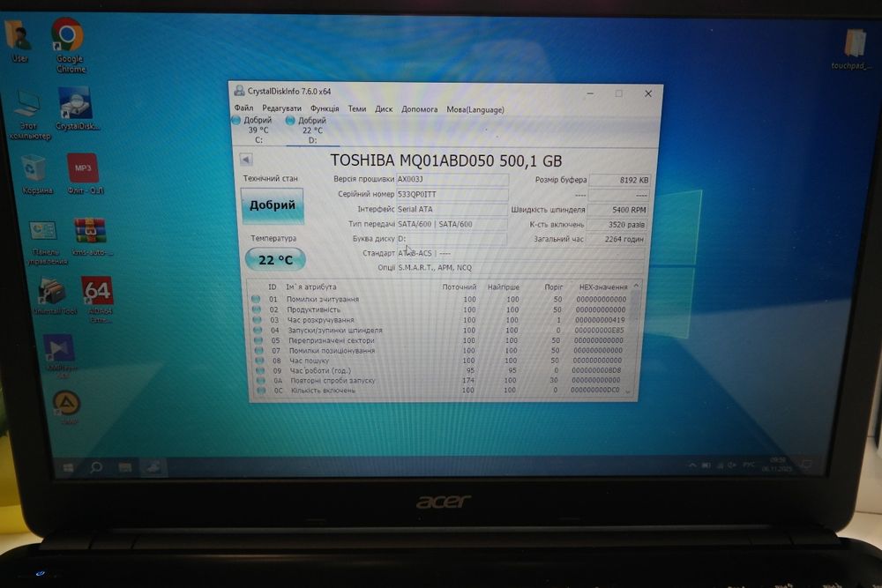Open the Редагувати menu
Screen dimensions: 882x588
[281, 108]
